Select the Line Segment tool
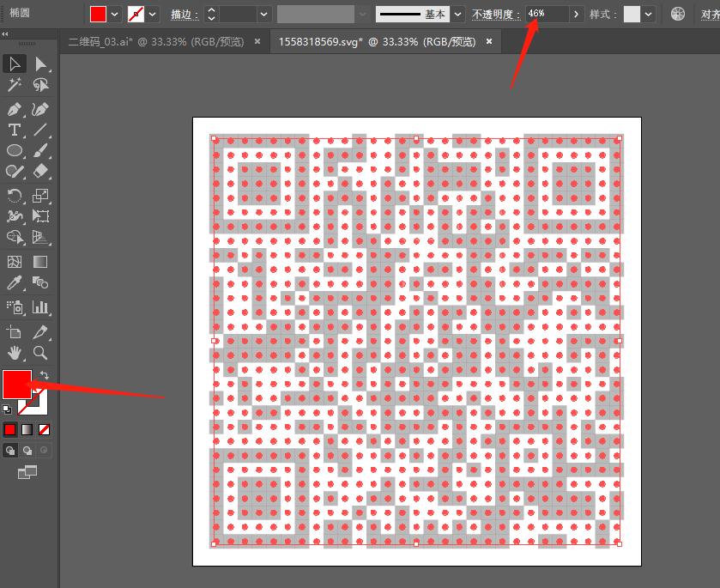The width and height of the screenshot is (720, 588). pyautogui.click(x=40, y=130)
